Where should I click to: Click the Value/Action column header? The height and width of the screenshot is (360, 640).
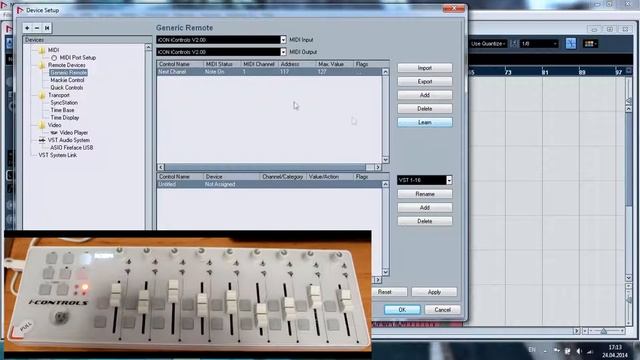click(x=324, y=177)
